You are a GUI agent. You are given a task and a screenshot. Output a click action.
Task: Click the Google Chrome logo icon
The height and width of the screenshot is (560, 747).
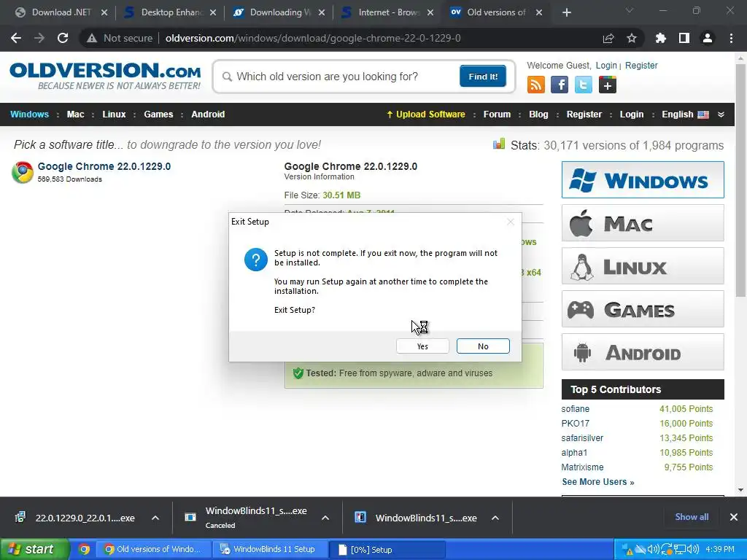click(x=23, y=172)
